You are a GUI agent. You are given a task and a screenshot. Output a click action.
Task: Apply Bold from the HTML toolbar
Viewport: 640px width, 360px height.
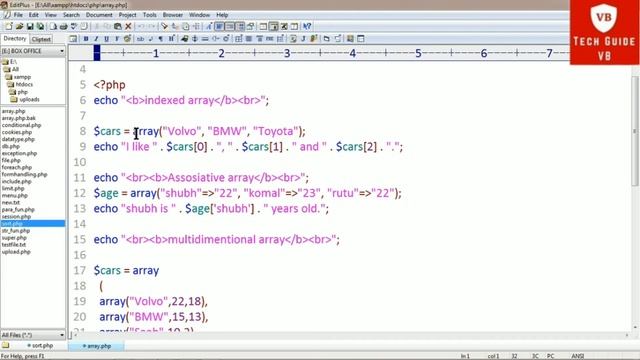86,39
